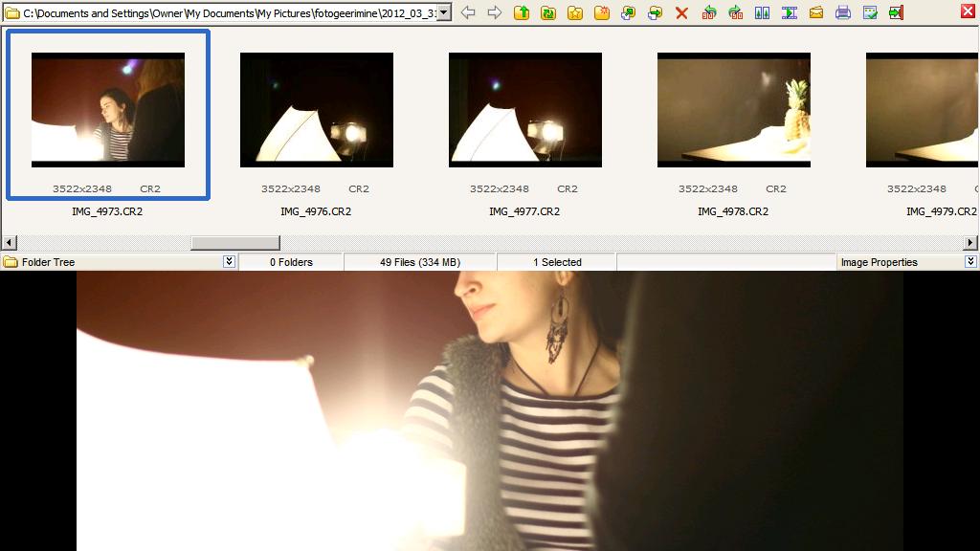The image size is (980, 551).
Task: Click the green-arrow exit door icon
Action: 896,12
